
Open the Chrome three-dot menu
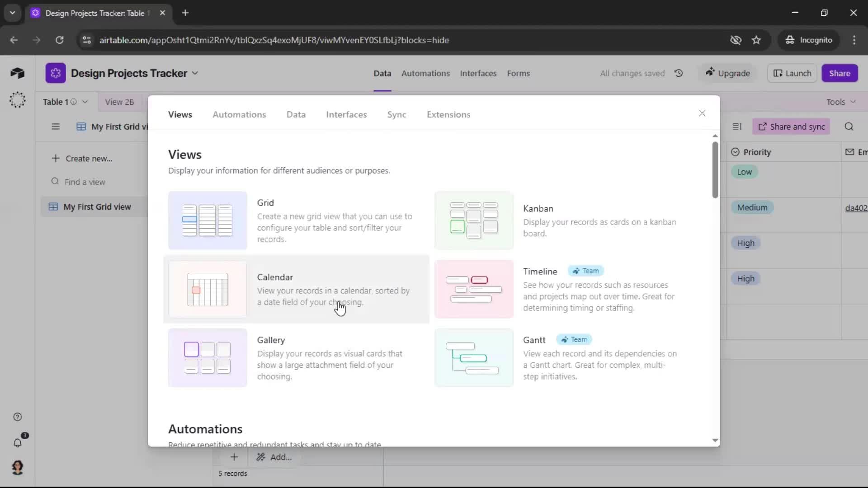(x=854, y=40)
